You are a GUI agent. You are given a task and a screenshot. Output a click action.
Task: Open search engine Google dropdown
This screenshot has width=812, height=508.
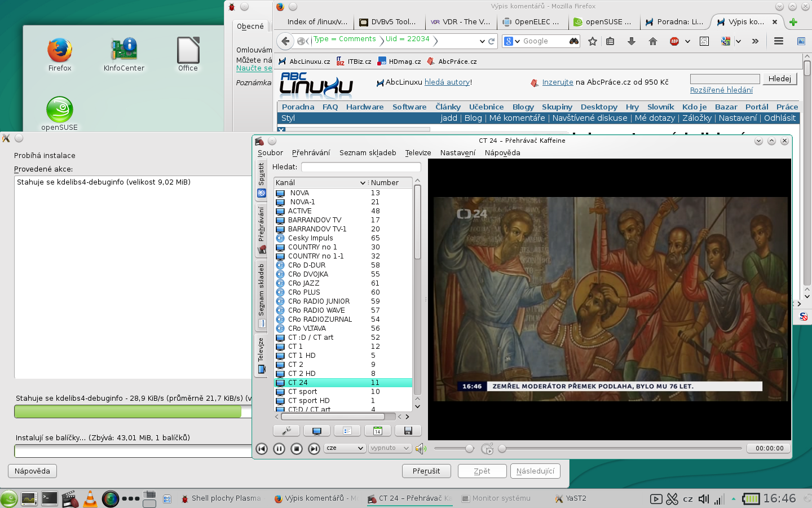[513, 41]
